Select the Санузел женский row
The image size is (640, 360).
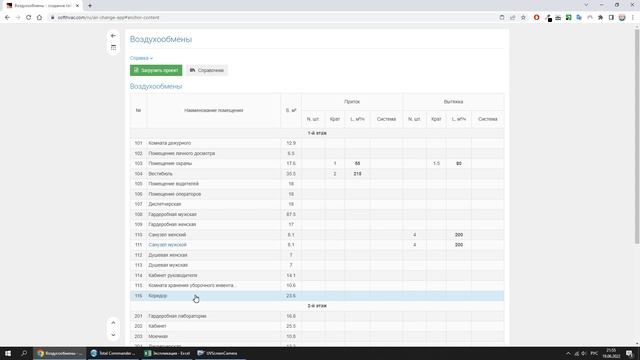click(317, 235)
